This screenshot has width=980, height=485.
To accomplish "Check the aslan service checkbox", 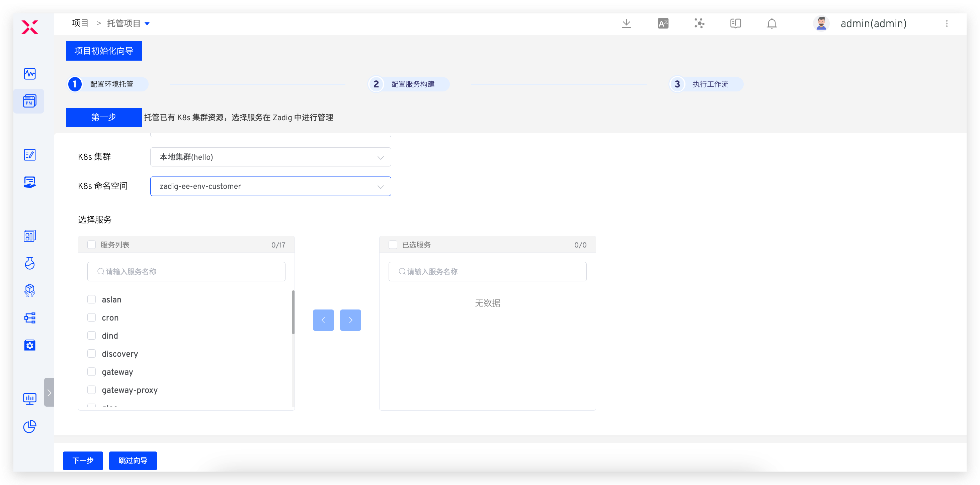I will coord(91,299).
